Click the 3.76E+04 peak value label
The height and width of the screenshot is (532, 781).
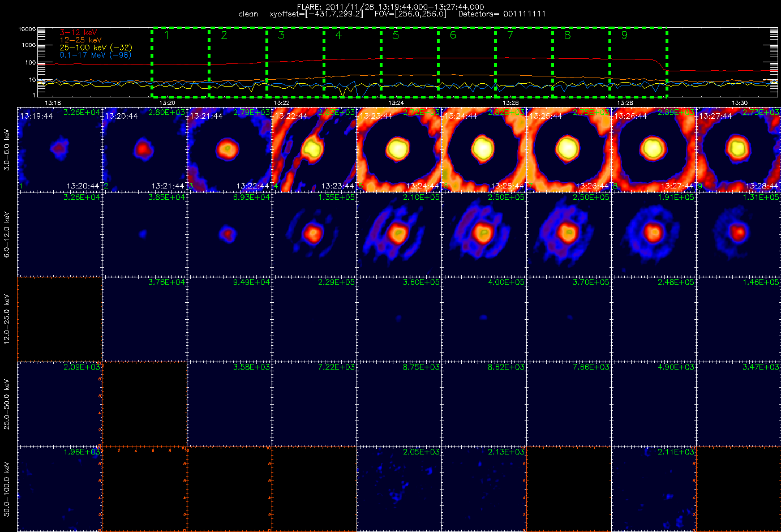click(x=166, y=282)
